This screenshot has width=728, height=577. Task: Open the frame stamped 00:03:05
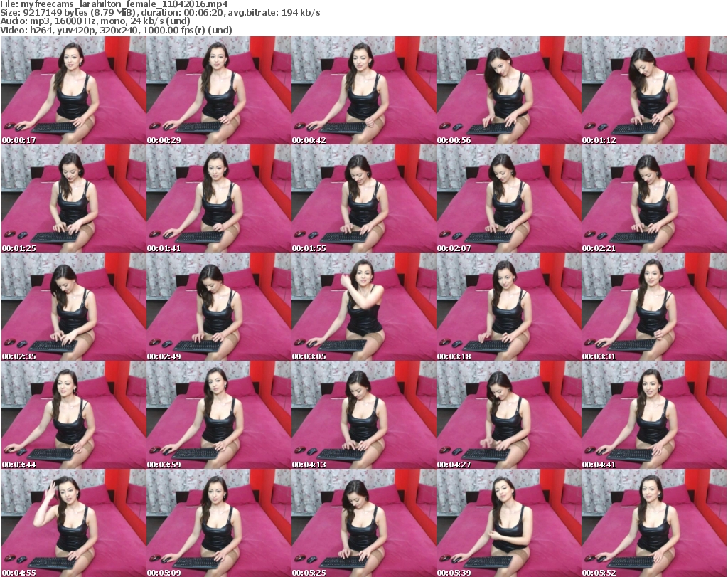[x=363, y=307]
